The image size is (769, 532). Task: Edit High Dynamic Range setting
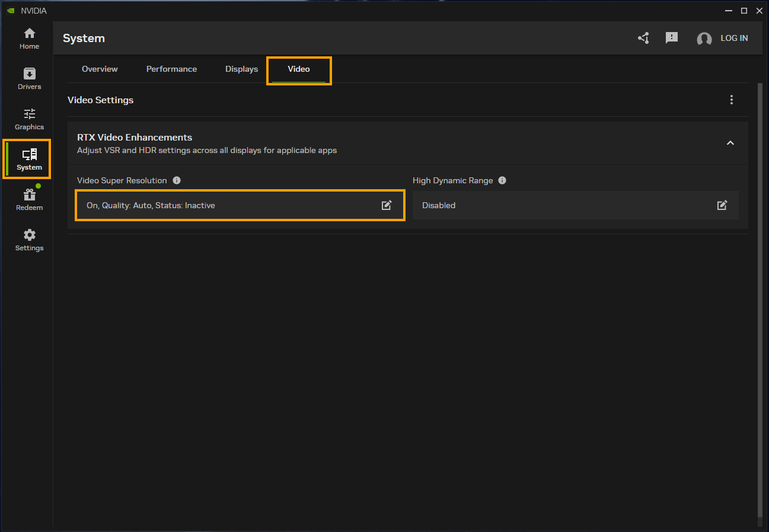click(722, 205)
